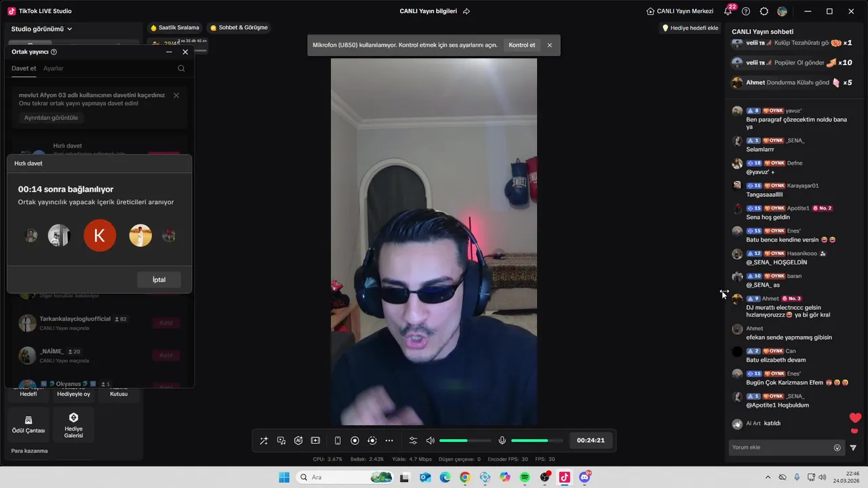Cancel quick invite with İptal button

(159, 280)
